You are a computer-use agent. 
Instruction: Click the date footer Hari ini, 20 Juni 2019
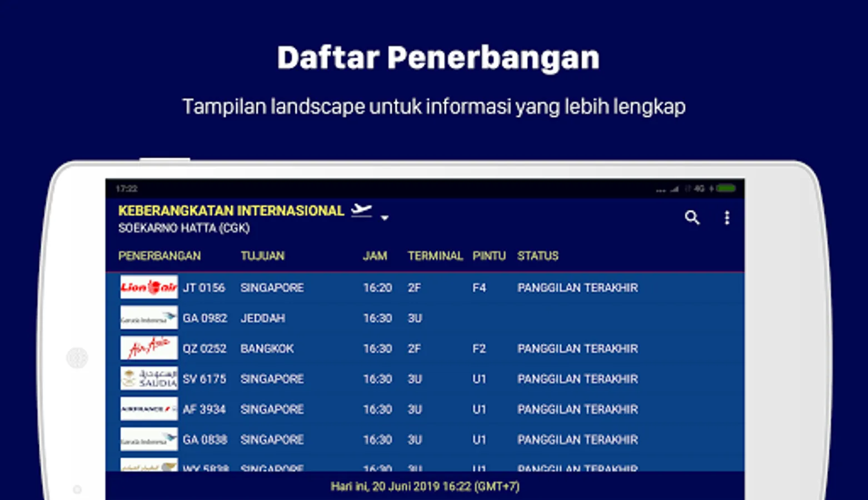pos(425,487)
